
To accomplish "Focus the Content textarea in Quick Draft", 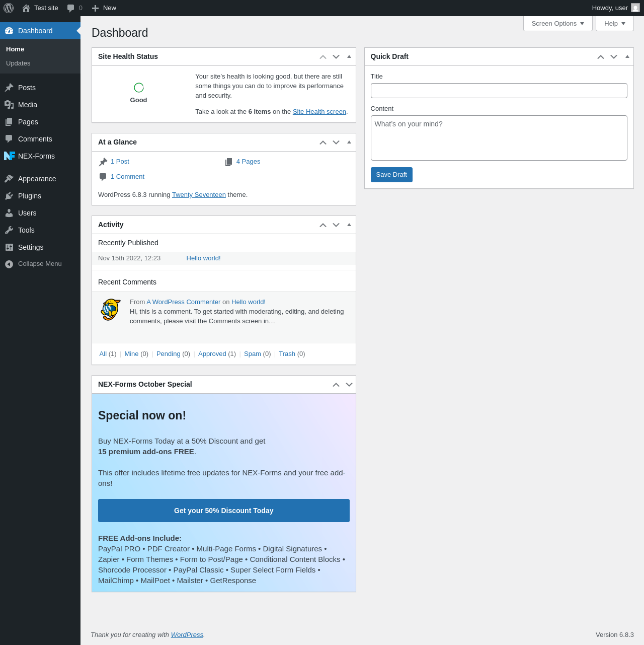I will point(499,138).
